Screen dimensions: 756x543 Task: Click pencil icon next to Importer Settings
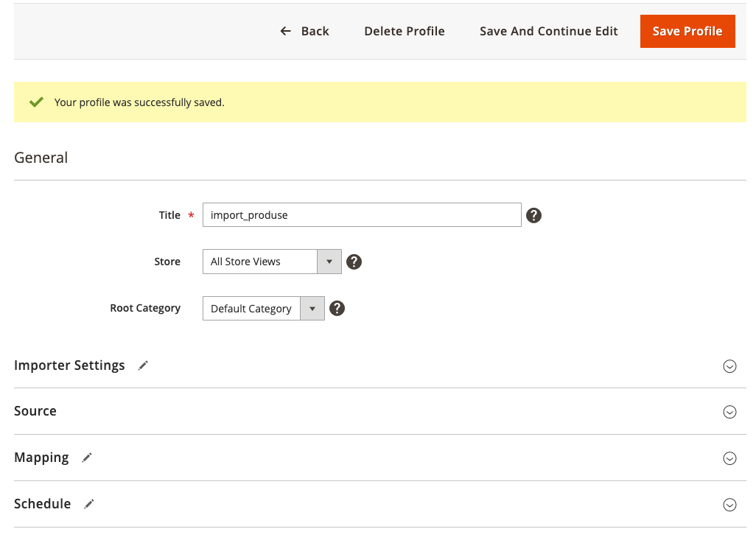[x=143, y=365]
